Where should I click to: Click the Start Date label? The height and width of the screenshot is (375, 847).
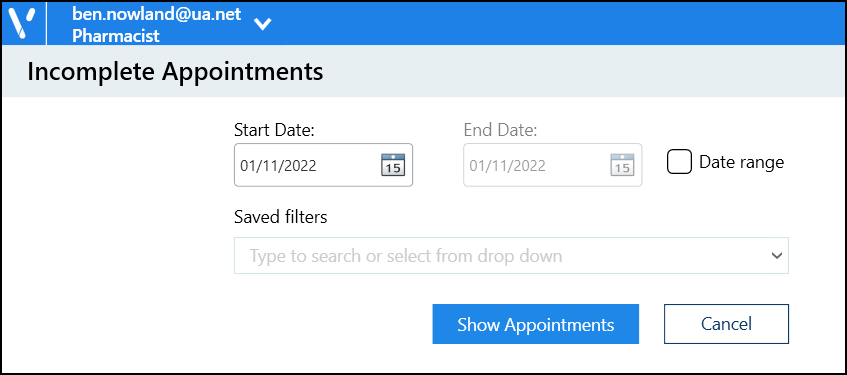click(274, 130)
